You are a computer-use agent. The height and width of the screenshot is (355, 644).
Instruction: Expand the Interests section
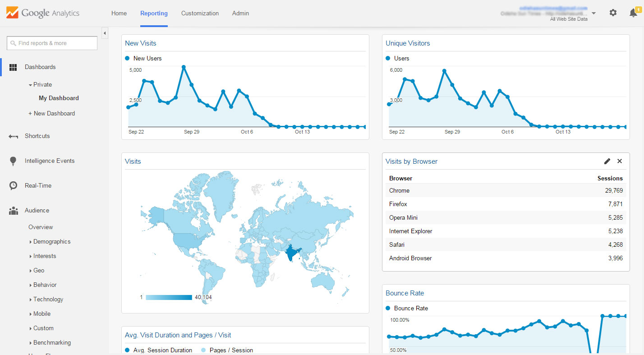pos(30,256)
